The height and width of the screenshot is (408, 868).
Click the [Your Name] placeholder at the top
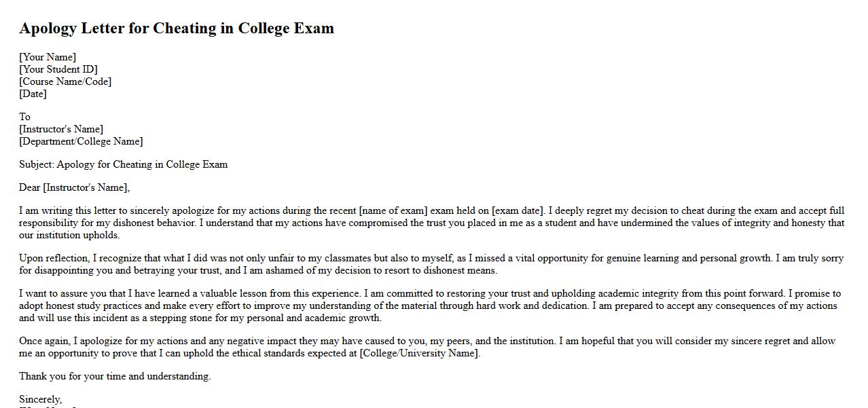pyautogui.click(x=48, y=57)
